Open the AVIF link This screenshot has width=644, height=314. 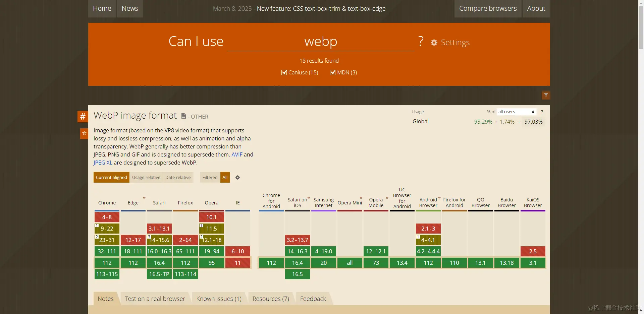tap(237, 154)
